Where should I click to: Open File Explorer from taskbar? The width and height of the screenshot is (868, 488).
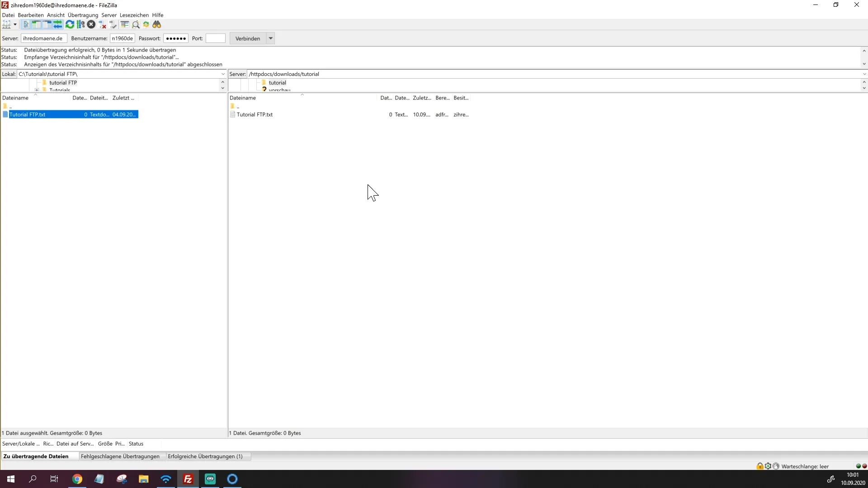pyautogui.click(x=144, y=479)
